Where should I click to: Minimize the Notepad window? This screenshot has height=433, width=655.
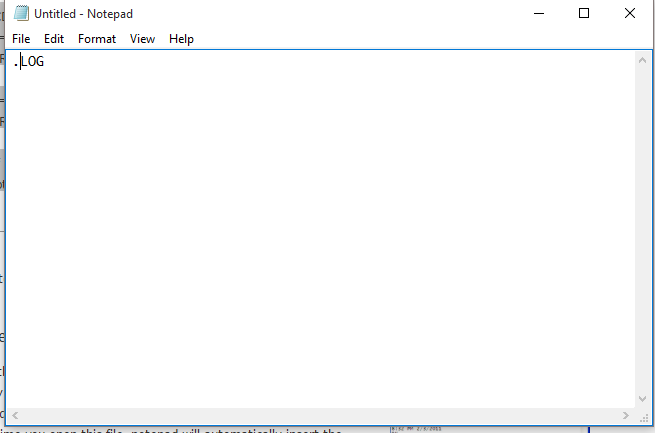click(539, 13)
